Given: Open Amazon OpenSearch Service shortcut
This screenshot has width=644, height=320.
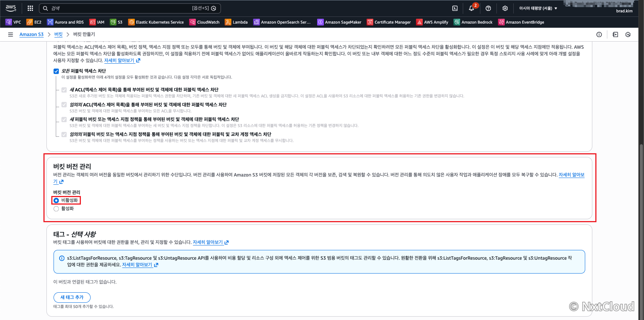Looking at the screenshot, I should tap(282, 22).
